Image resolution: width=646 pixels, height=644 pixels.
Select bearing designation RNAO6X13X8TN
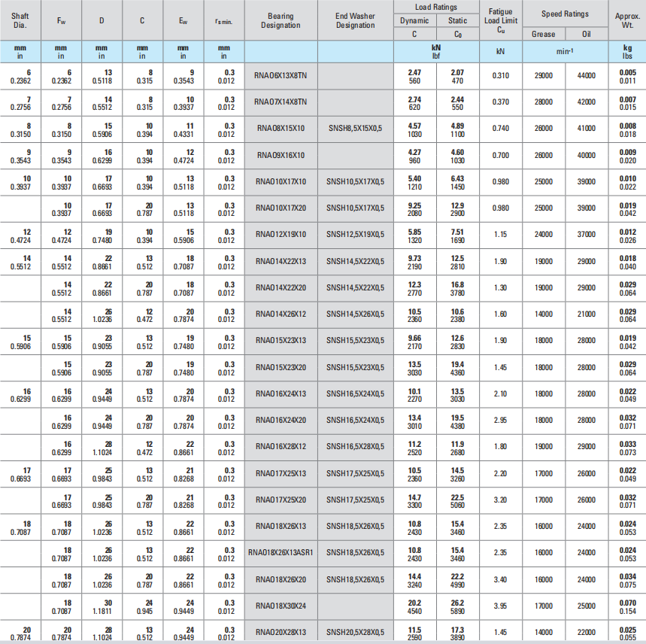(x=281, y=75)
